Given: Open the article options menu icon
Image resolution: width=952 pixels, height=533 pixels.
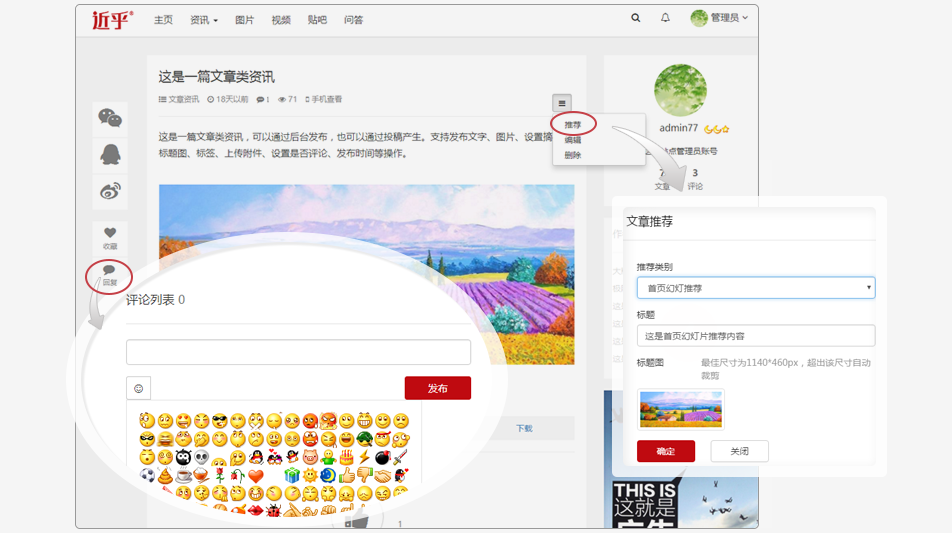Looking at the screenshot, I should [x=562, y=103].
